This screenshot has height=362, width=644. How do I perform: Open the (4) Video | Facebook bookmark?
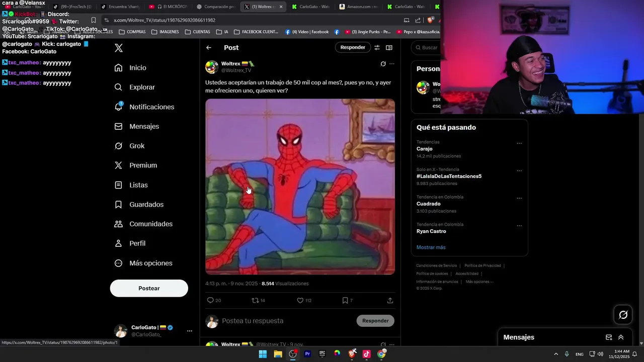coord(307,32)
